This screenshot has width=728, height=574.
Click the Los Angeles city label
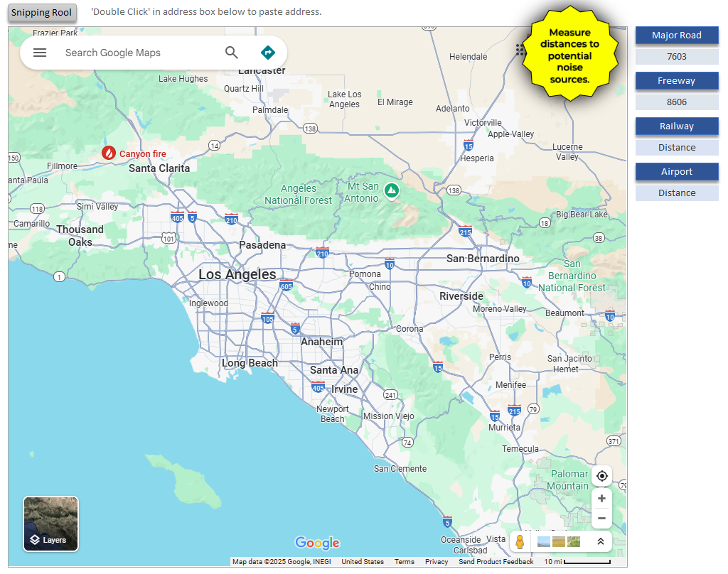(x=237, y=275)
